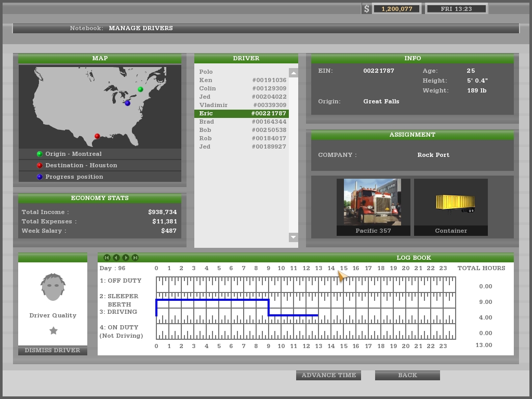Click the blue progress position marker on map
This screenshot has width=532, height=399.
coord(128,103)
